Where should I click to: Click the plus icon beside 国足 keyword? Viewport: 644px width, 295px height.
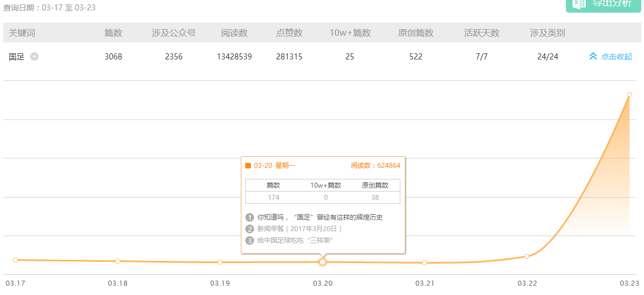[x=35, y=56]
